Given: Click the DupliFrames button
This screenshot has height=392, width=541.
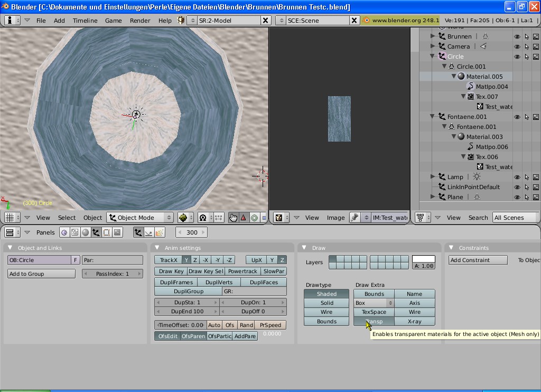Looking at the screenshot, I should [176, 282].
